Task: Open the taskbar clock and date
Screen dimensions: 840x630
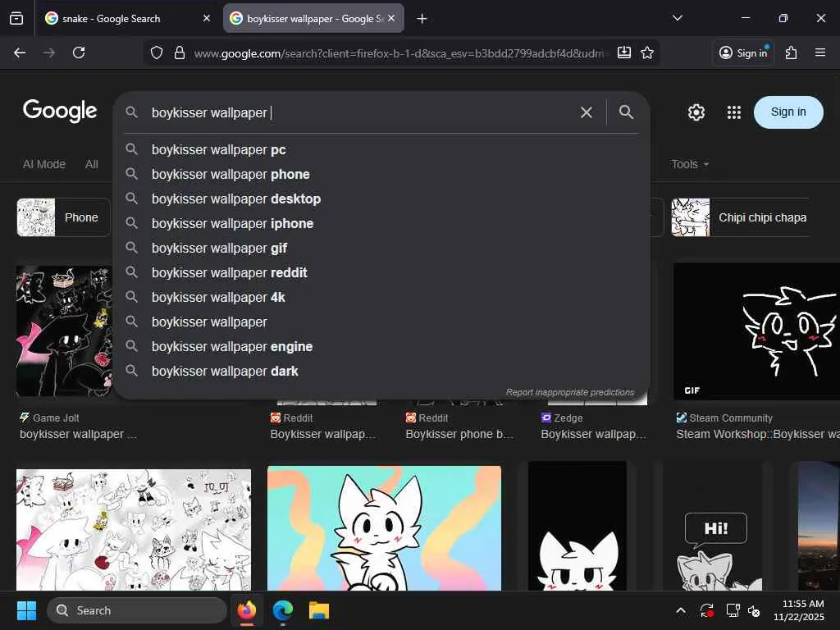Action: tap(799, 610)
